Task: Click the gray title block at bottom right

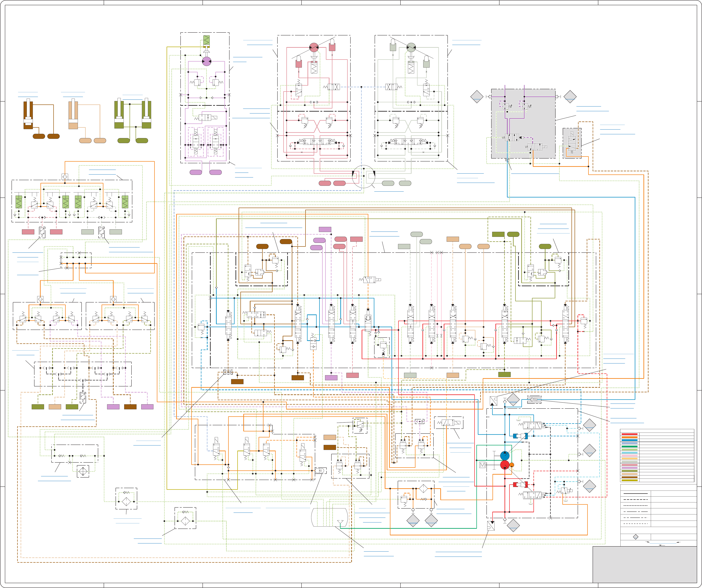Action: pos(645,564)
